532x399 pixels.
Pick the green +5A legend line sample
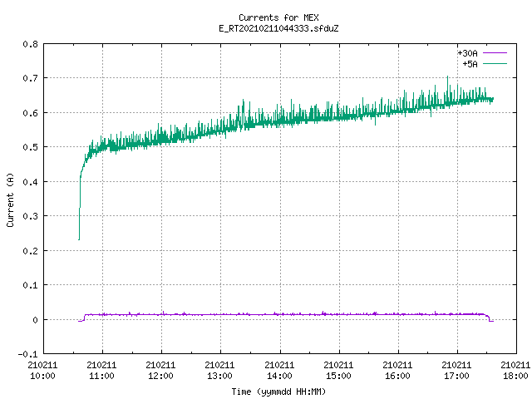click(495, 63)
